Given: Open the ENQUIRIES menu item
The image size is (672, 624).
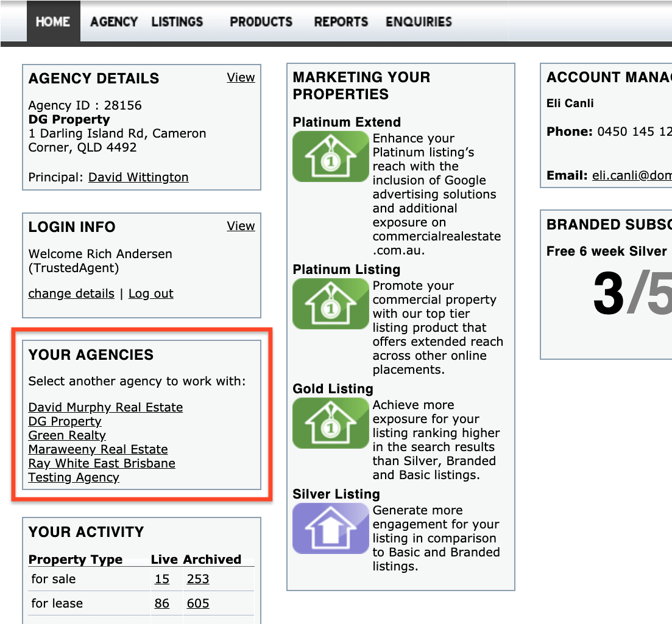Looking at the screenshot, I should coord(419,21).
